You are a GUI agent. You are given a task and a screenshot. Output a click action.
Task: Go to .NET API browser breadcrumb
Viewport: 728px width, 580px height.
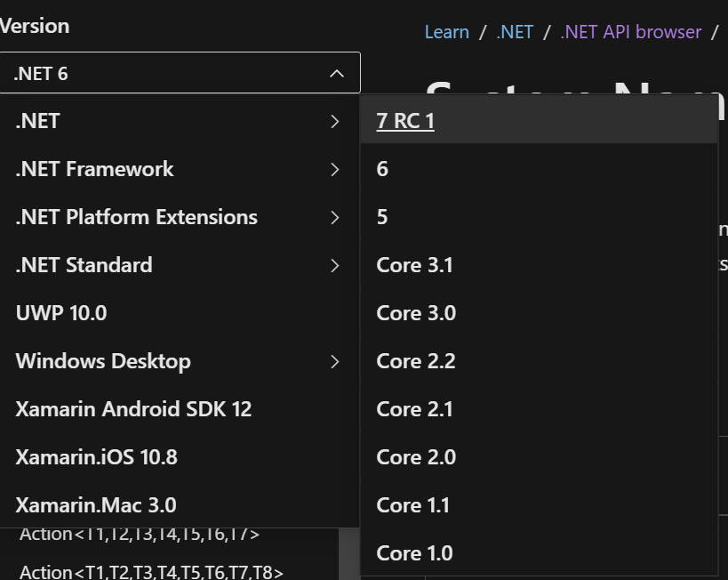coord(630,32)
